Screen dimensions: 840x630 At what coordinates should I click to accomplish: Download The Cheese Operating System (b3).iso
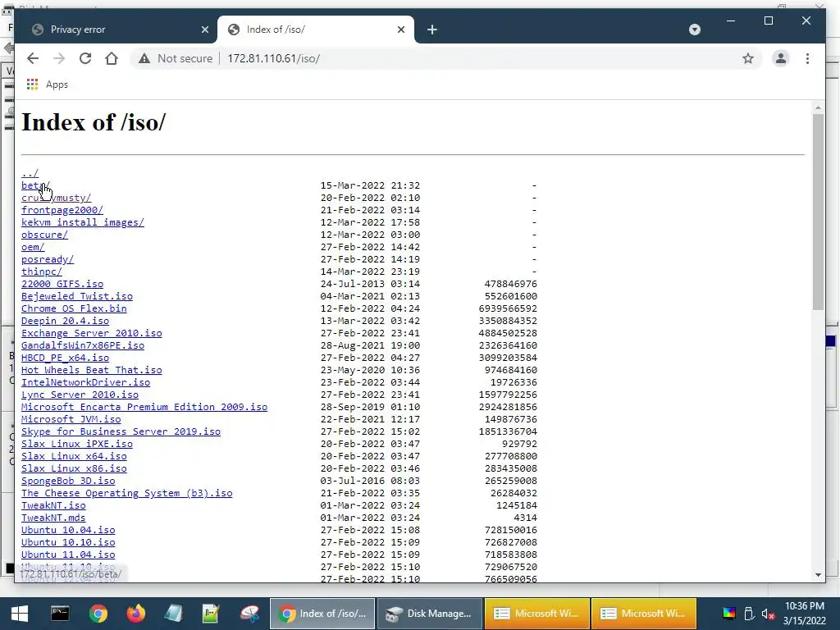pos(126,493)
